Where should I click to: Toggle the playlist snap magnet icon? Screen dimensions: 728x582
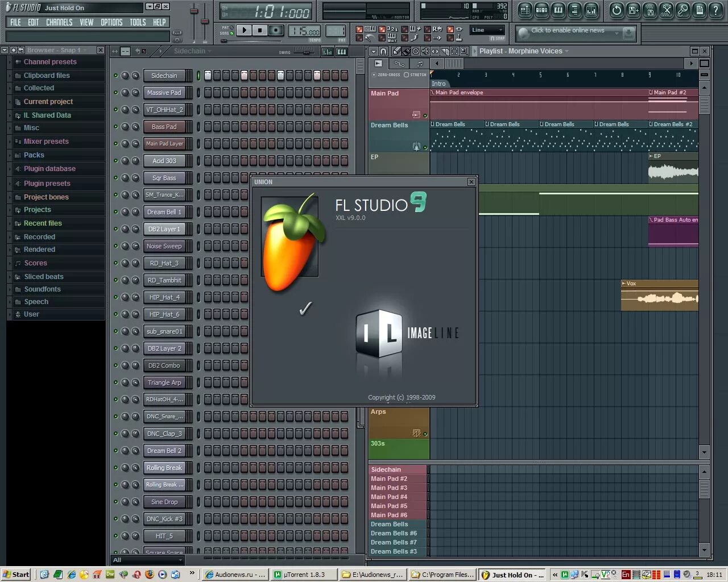coord(383,51)
